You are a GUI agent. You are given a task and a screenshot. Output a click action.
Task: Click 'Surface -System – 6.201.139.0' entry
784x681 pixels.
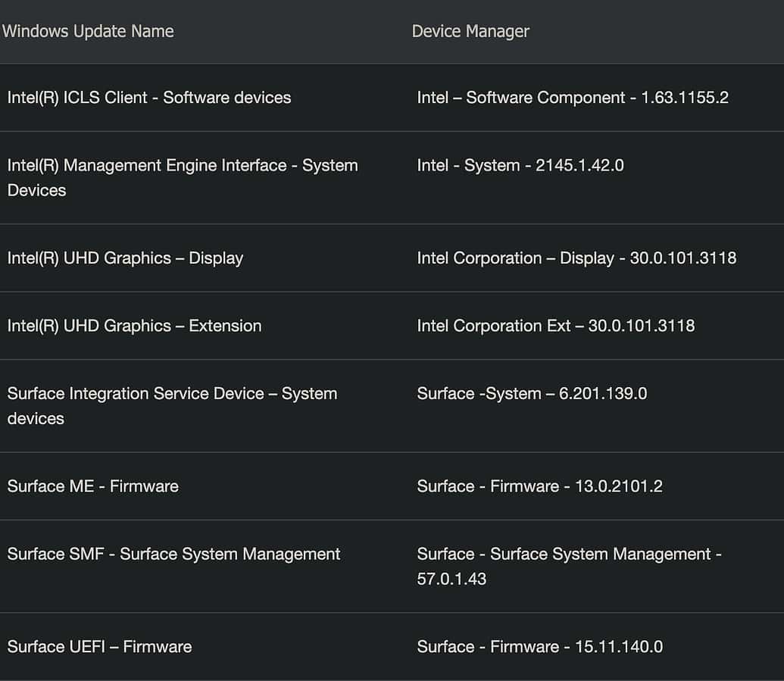531,394
